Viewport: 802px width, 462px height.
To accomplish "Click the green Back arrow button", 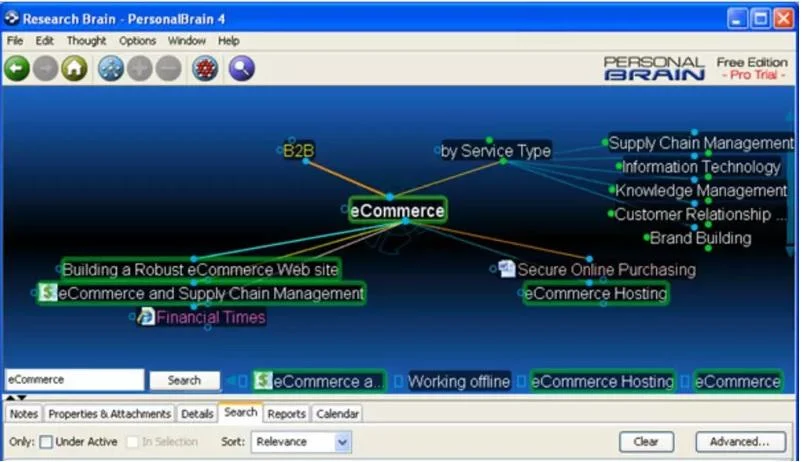I will pyautogui.click(x=17, y=68).
